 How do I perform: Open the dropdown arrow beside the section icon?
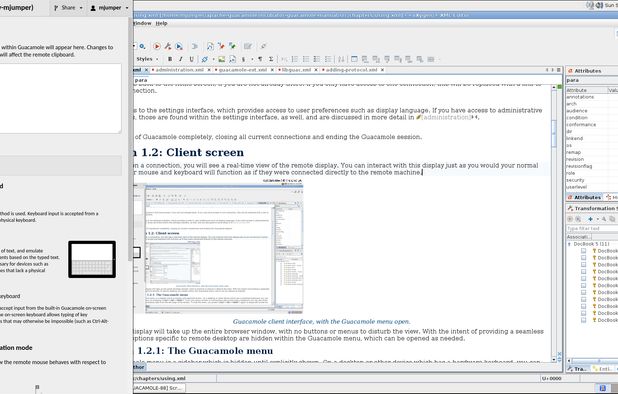tap(252, 59)
